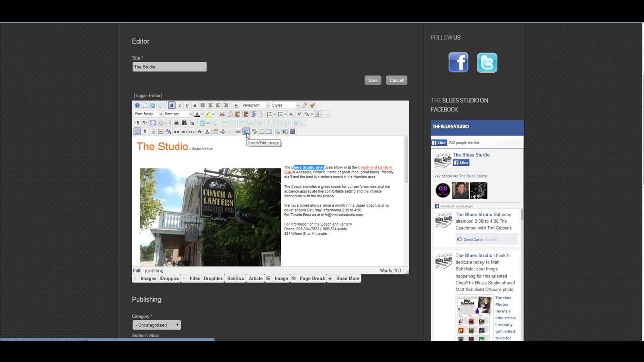Image resolution: width=644 pixels, height=362 pixels.
Task: Click the Like button beside 242 people
Action: 439,143
